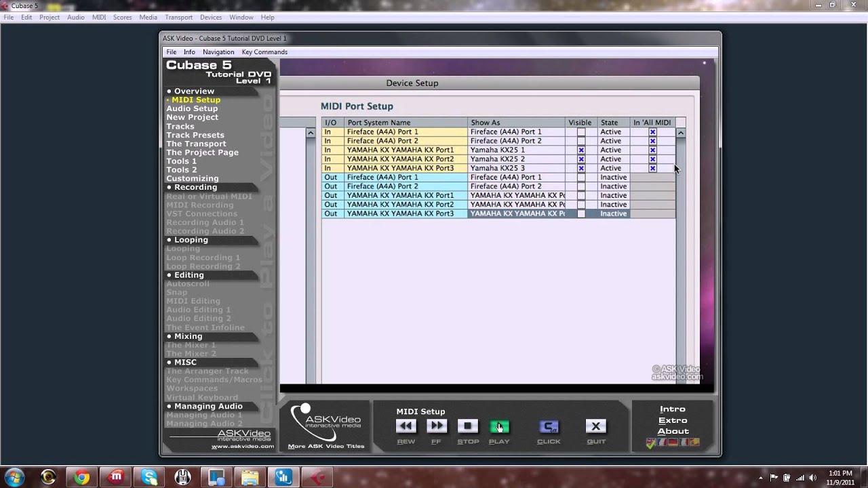Click the About link
This screenshot has width=868, height=488.
click(x=673, y=431)
